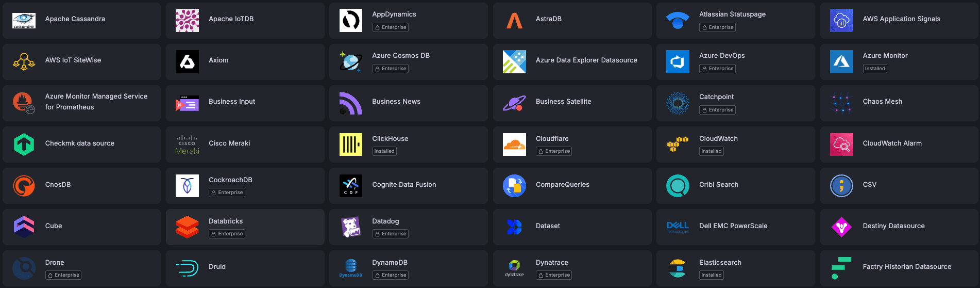Click the Business News RSS icon
Screen dimensions: 980x288
click(x=351, y=103)
